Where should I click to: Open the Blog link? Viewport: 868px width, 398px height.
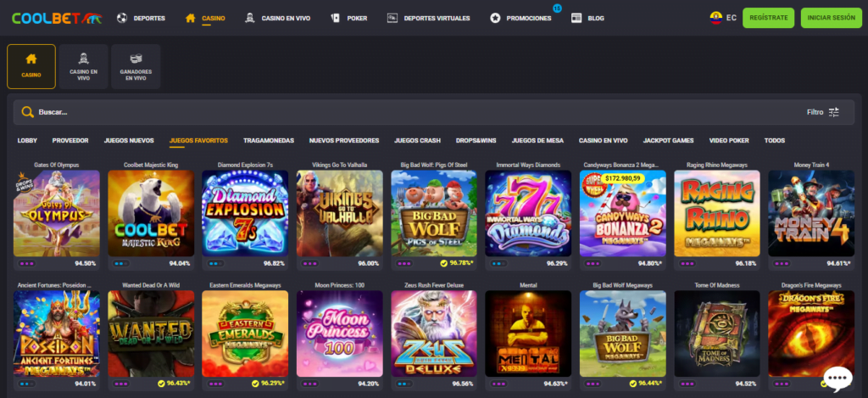tap(596, 19)
